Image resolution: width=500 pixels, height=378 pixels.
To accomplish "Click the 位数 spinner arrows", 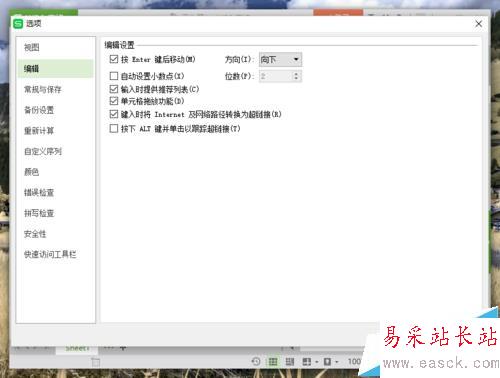I will click(296, 76).
